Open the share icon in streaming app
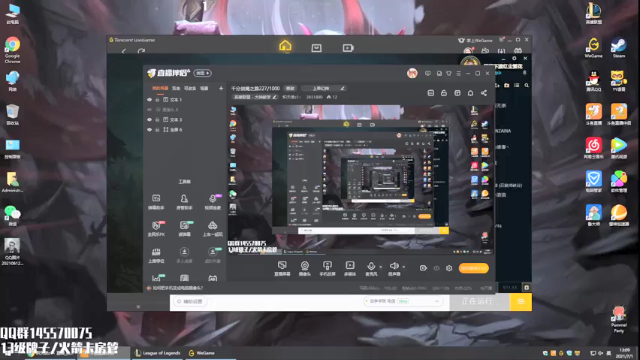This screenshot has height=360, width=640. pyautogui.click(x=484, y=93)
